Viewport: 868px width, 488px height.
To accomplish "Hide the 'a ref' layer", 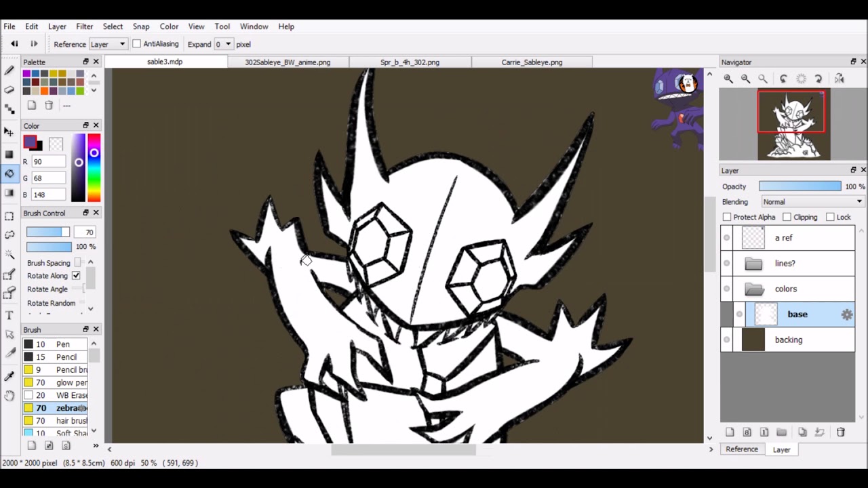I will pos(727,238).
